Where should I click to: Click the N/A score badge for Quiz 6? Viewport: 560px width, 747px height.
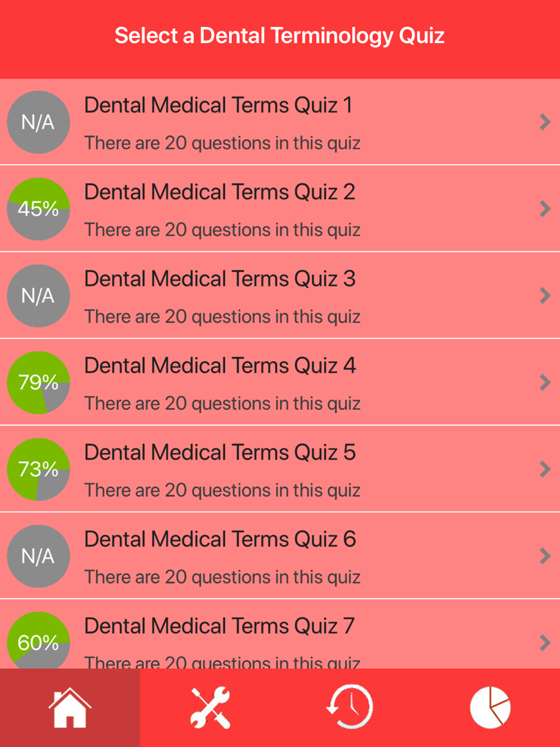[x=38, y=556]
